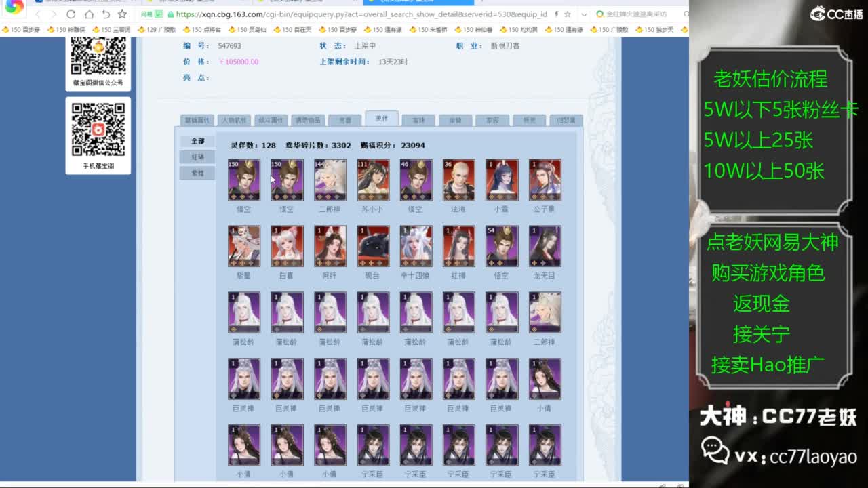Select the 全部 filter in the side list
The width and height of the screenshot is (868, 488).
point(197,141)
